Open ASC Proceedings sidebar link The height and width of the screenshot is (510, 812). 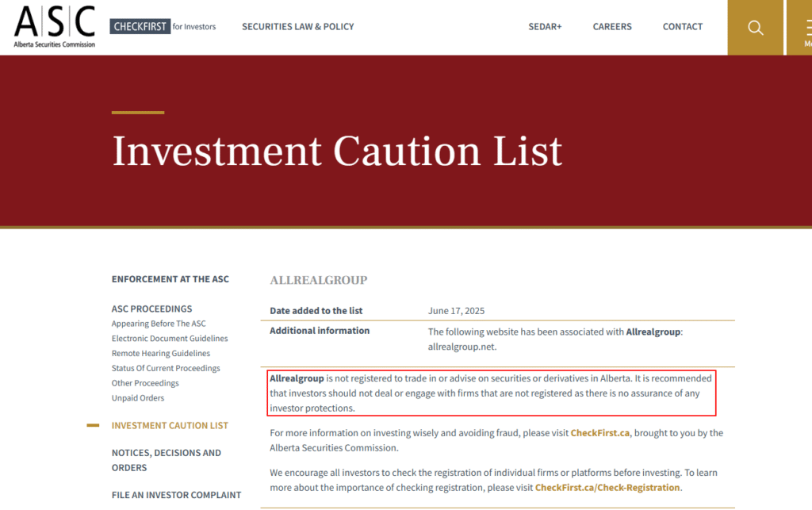pyautogui.click(x=151, y=309)
